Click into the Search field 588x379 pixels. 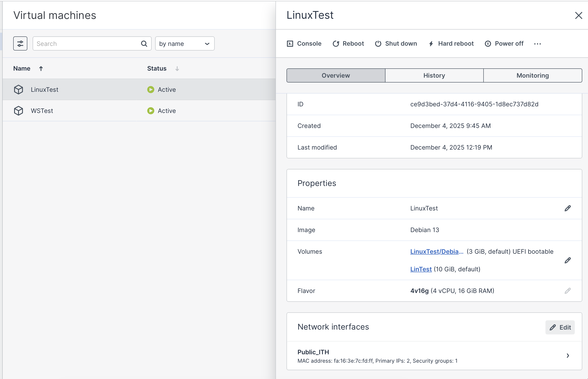tap(86, 43)
